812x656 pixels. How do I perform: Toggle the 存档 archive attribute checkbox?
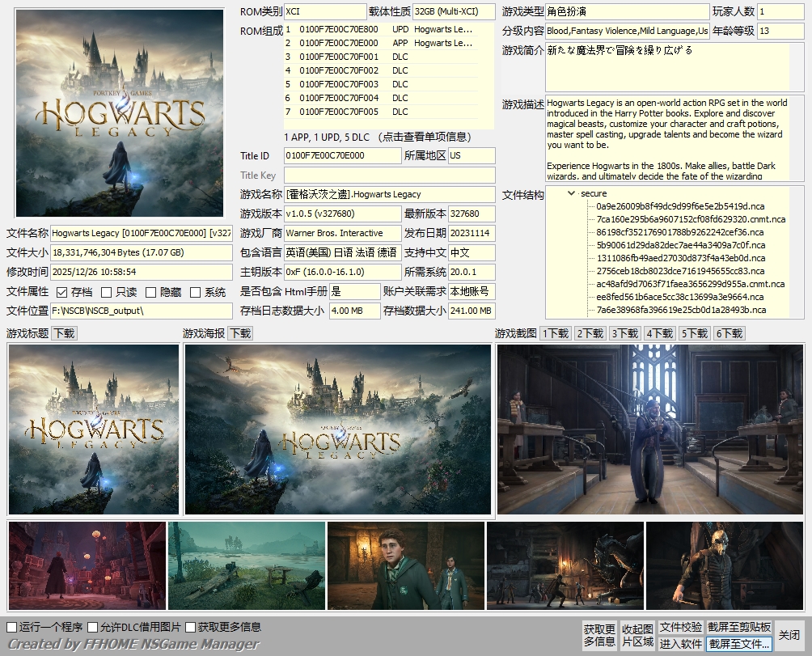[x=62, y=293]
